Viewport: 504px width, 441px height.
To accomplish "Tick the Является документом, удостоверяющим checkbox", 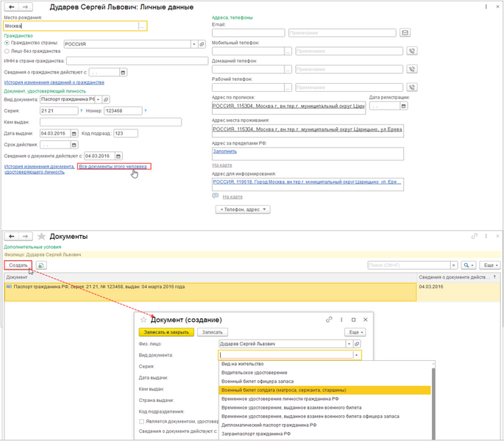I will point(142,421).
